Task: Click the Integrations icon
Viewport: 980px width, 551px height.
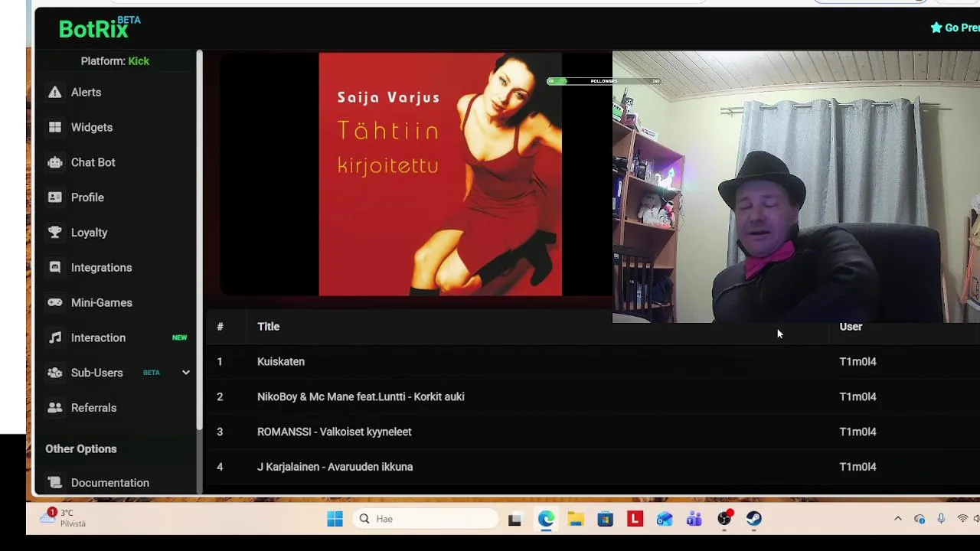Action: coord(54,268)
